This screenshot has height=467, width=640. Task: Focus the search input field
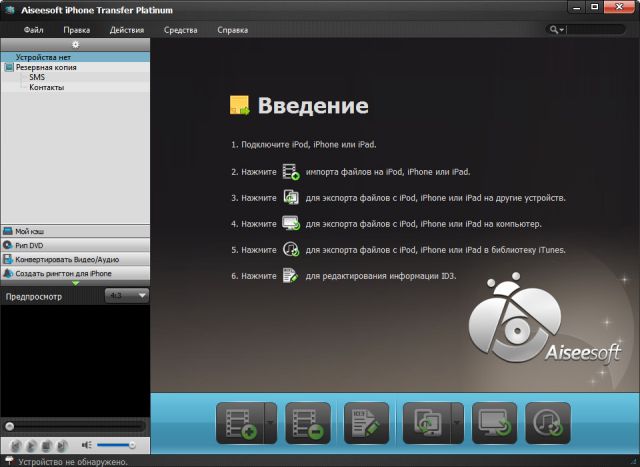pyautogui.click(x=595, y=29)
